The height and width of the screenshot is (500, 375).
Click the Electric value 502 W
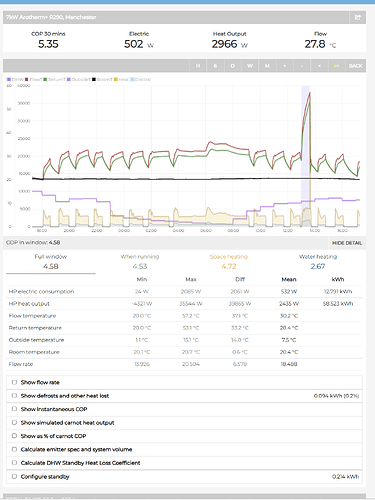pos(139,44)
